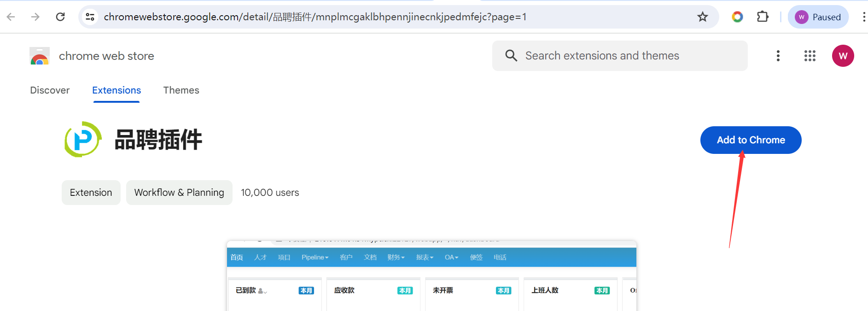Viewport: 868px width, 311px height.
Task: Click the 未开票 card heading
Action: 443,290
